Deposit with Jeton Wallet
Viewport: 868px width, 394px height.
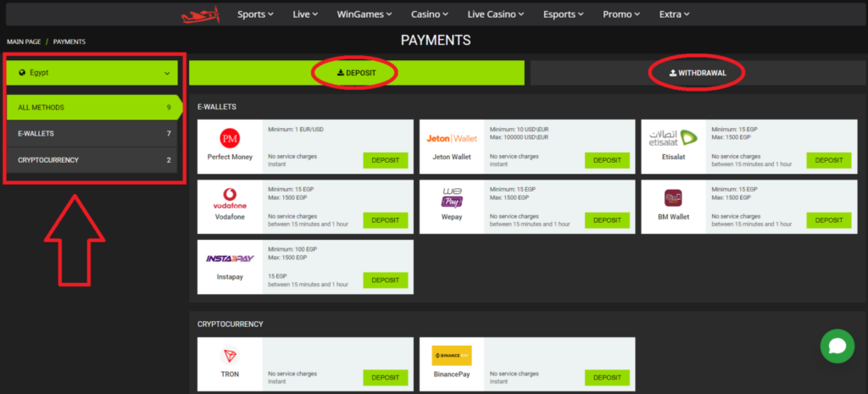607,160
